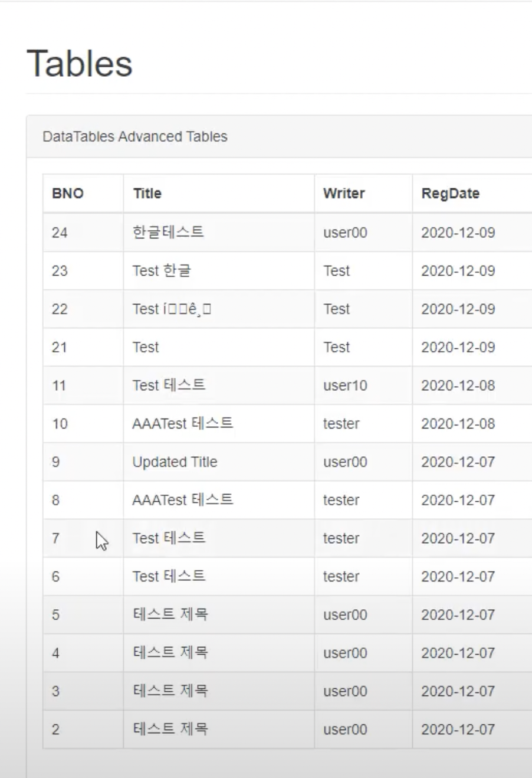Click 'AAATest 테스트' in row 8
532x778 pixels.
click(x=183, y=500)
